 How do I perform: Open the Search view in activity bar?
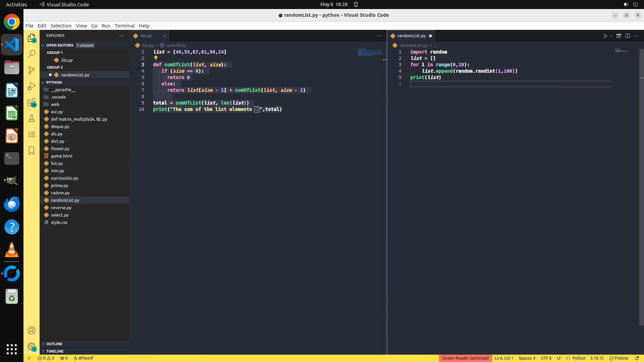coord(32,54)
